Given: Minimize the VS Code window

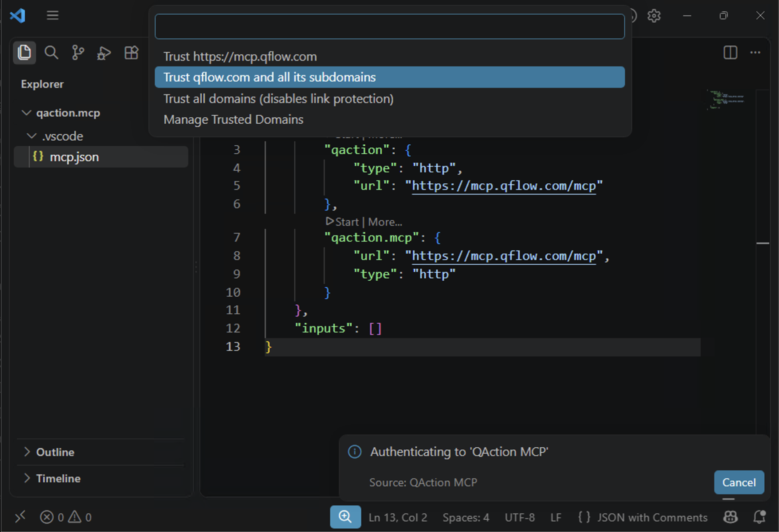Looking at the screenshot, I should tap(687, 16).
